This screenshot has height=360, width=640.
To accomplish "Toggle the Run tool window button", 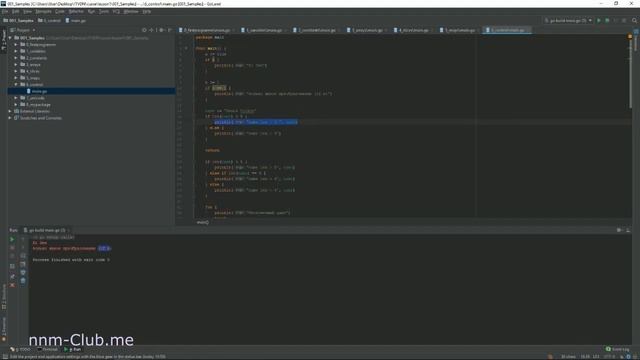I will point(73,349).
